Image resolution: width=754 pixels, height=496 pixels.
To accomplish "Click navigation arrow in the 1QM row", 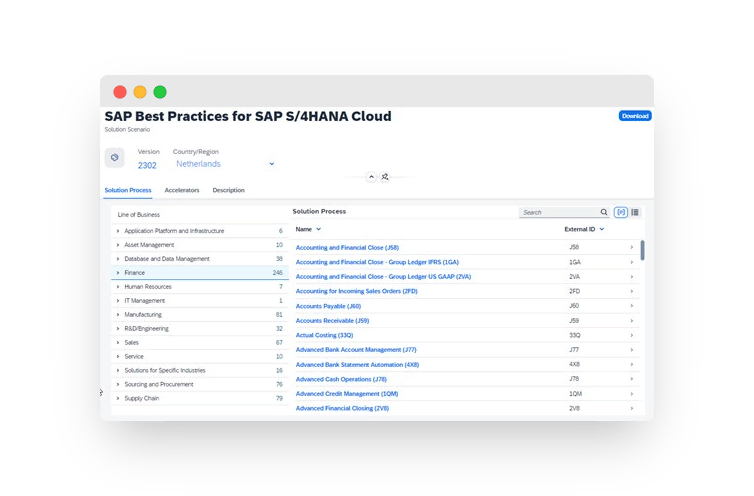I will click(632, 394).
